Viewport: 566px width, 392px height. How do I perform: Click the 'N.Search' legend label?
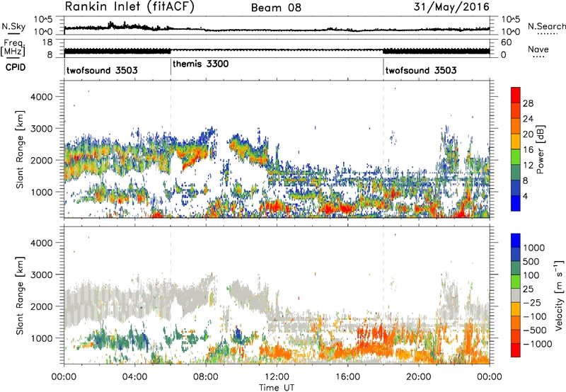[x=546, y=26]
